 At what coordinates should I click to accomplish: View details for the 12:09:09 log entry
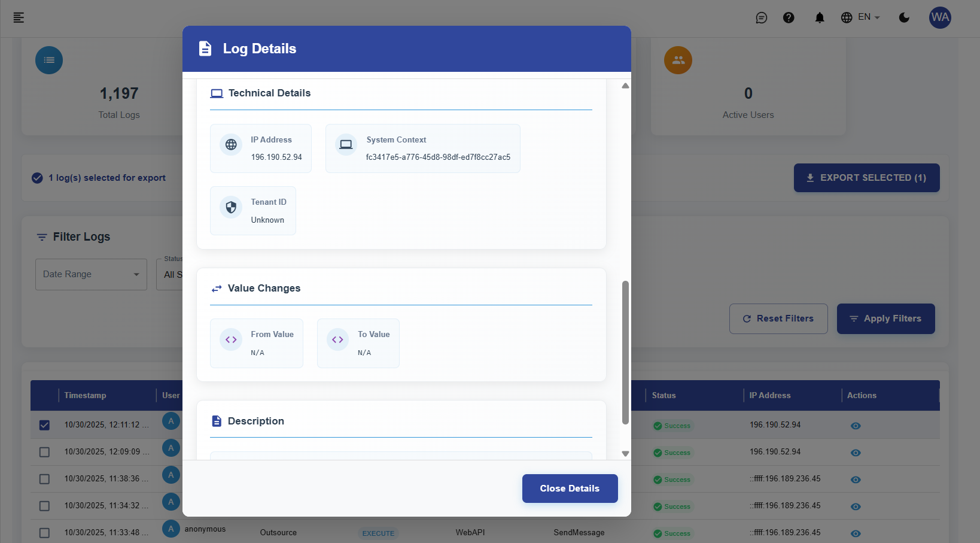(x=856, y=453)
